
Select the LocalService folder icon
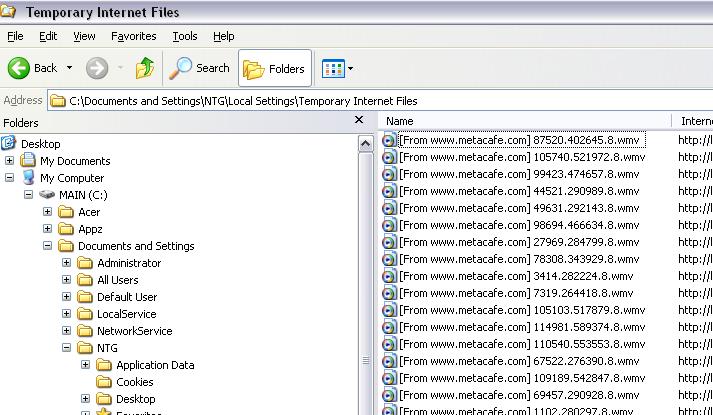85,314
